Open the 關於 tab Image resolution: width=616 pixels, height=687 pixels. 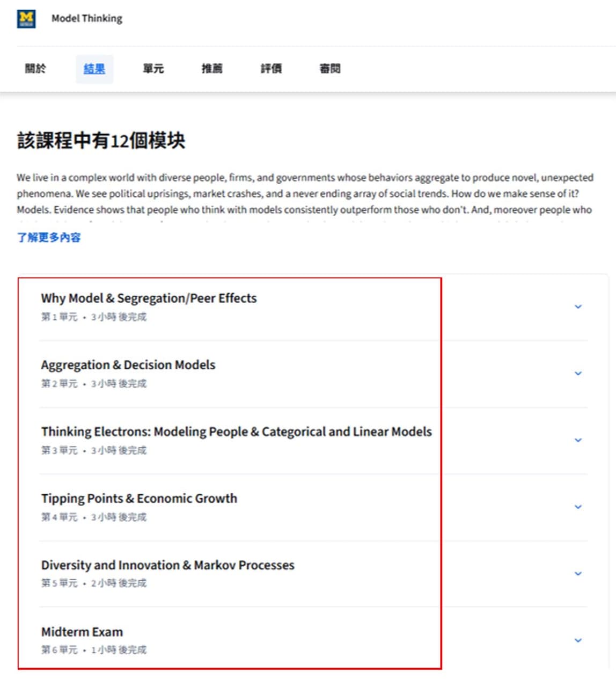35,69
